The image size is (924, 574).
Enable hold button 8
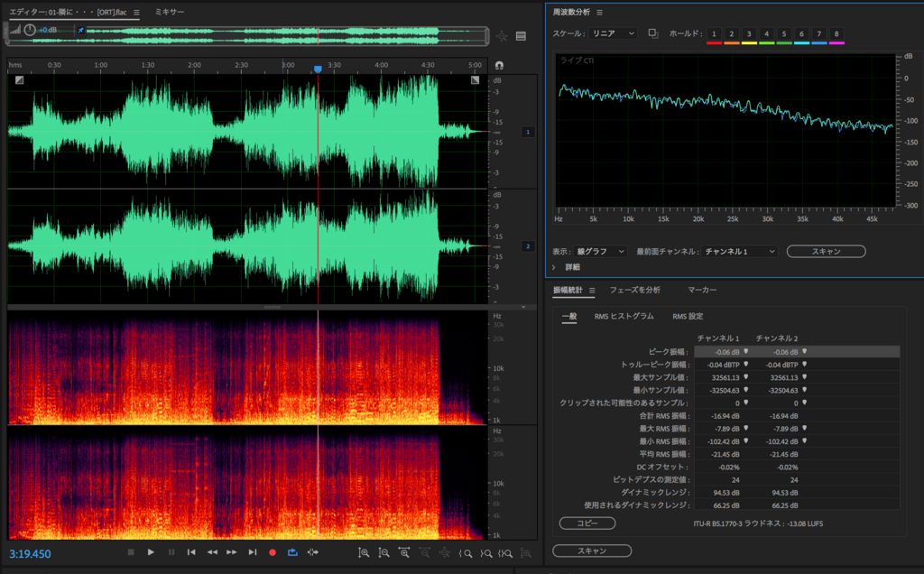(x=836, y=33)
